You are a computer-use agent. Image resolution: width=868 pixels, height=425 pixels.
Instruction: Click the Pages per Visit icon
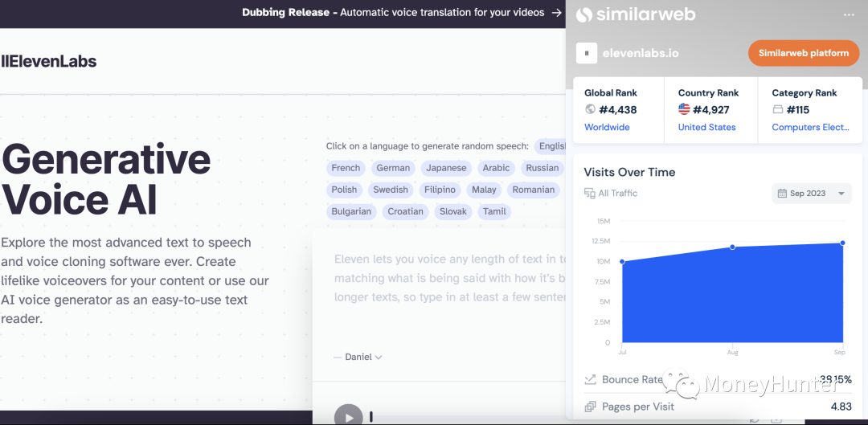(590, 407)
